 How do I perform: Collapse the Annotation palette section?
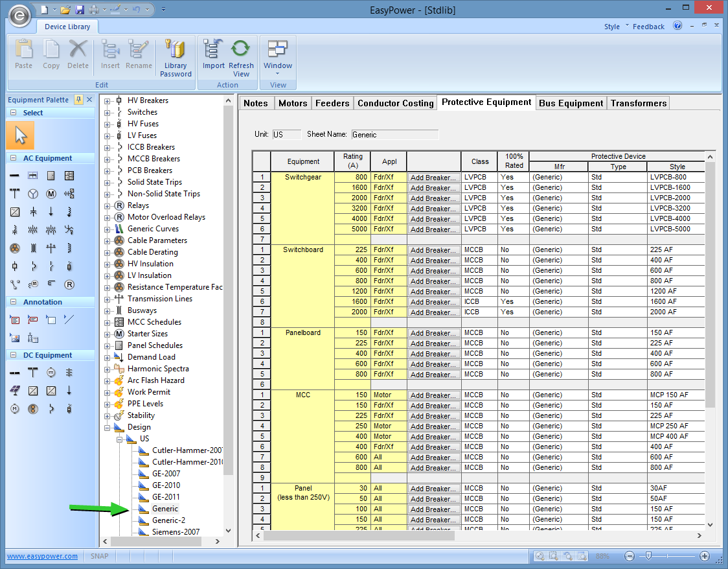pyautogui.click(x=13, y=302)
